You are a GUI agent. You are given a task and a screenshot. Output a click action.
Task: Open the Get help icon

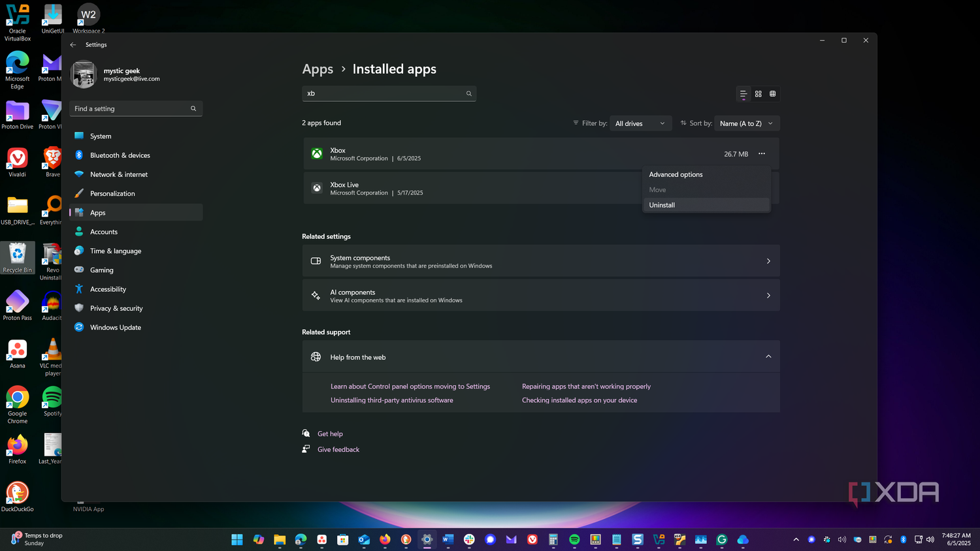[306, 433]
